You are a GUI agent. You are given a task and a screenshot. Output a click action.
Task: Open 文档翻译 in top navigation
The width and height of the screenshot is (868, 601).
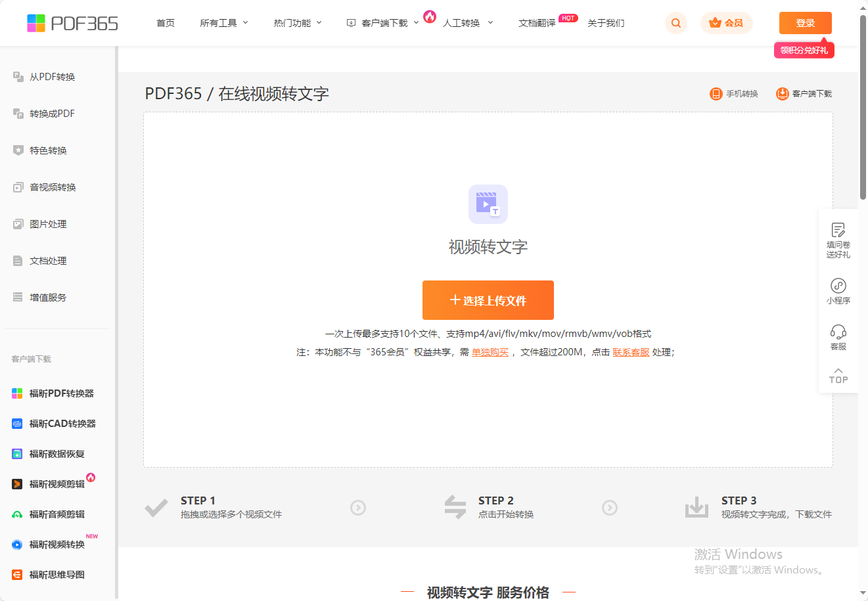click(537, 23)
